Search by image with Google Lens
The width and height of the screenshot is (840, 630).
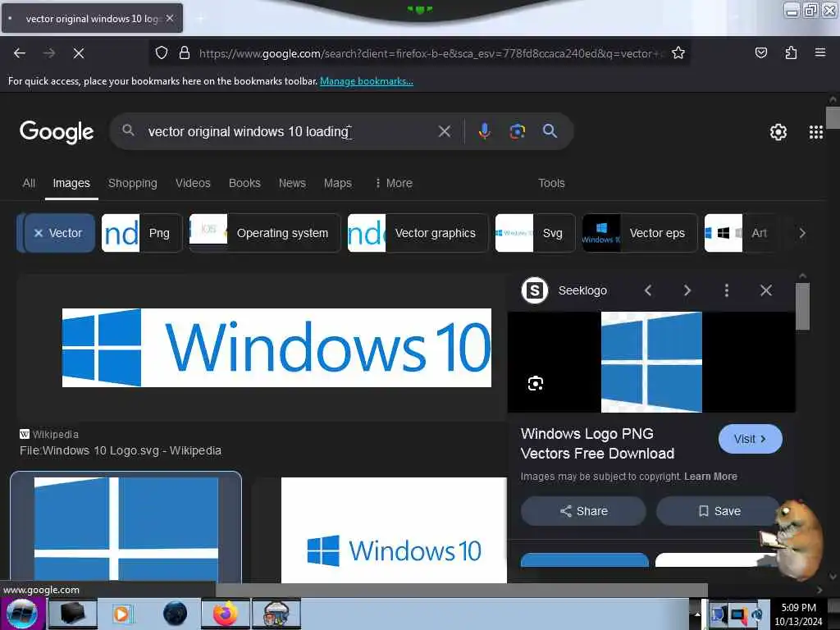(517, 131)
